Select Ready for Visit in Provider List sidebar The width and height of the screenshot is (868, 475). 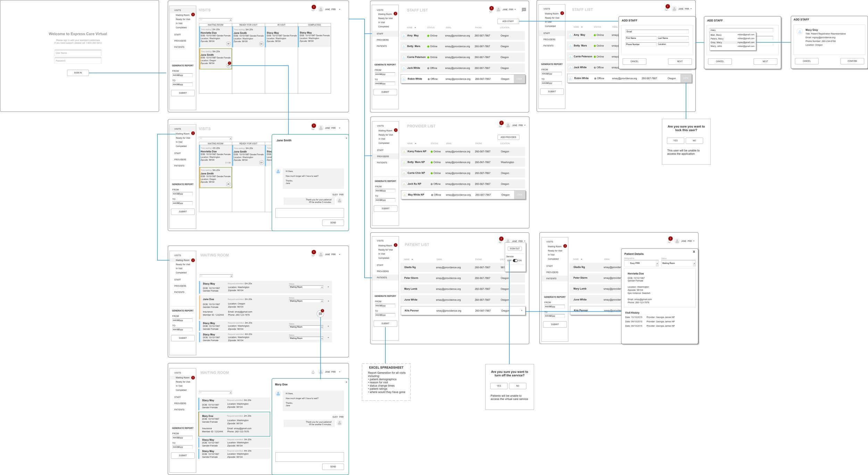click(386, 135)
